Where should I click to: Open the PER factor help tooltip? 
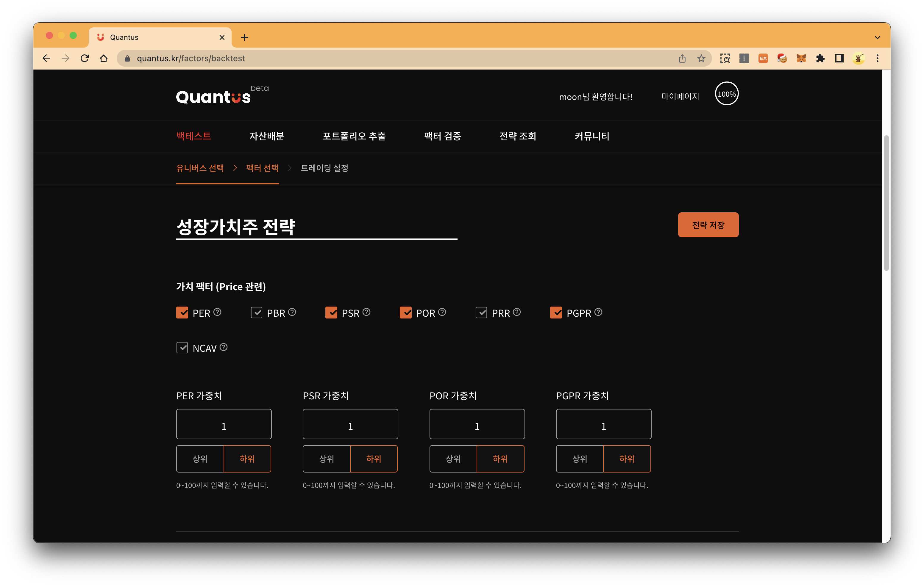tap(218, 313)
